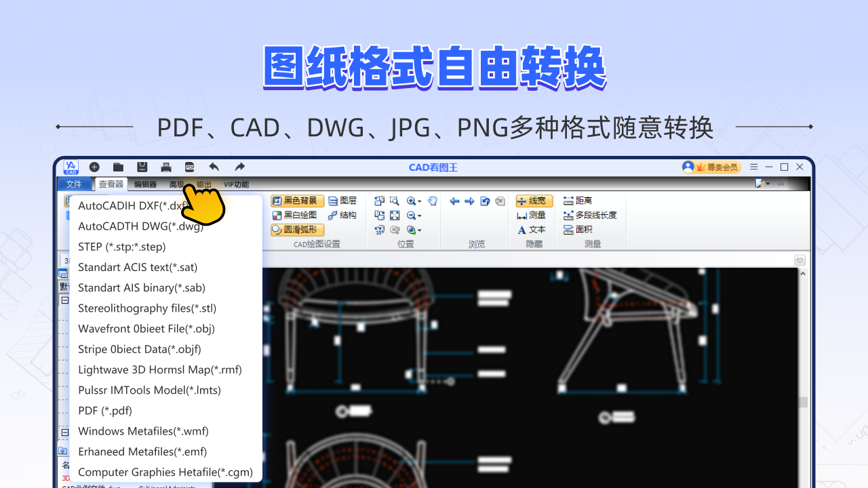Select the pan (hand) tool

coord(433,201)
